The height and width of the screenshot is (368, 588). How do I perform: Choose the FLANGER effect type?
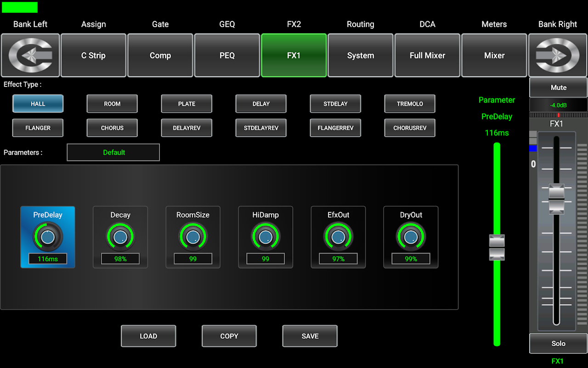(38, 128)
